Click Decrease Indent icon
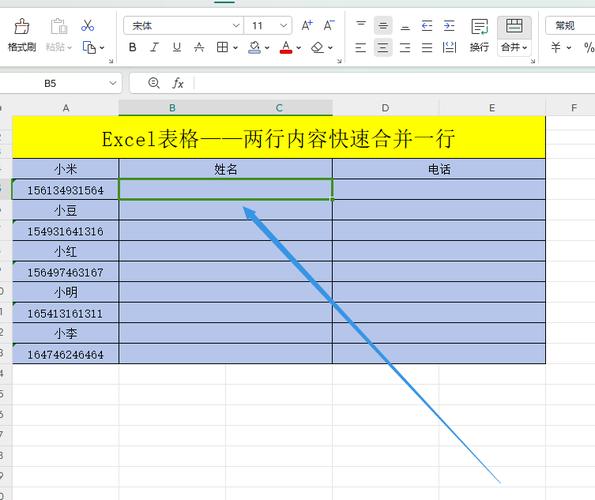Screen dimensions: 595x500 427,25
